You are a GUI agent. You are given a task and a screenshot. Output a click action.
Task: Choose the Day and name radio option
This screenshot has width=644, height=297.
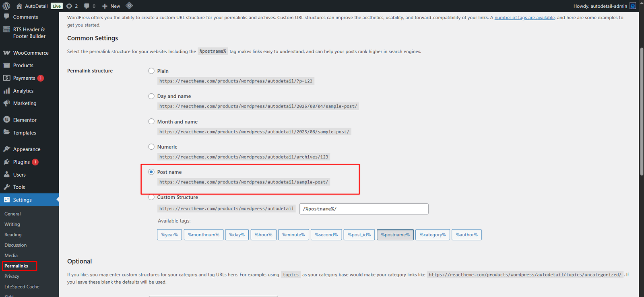pos(151,96)
